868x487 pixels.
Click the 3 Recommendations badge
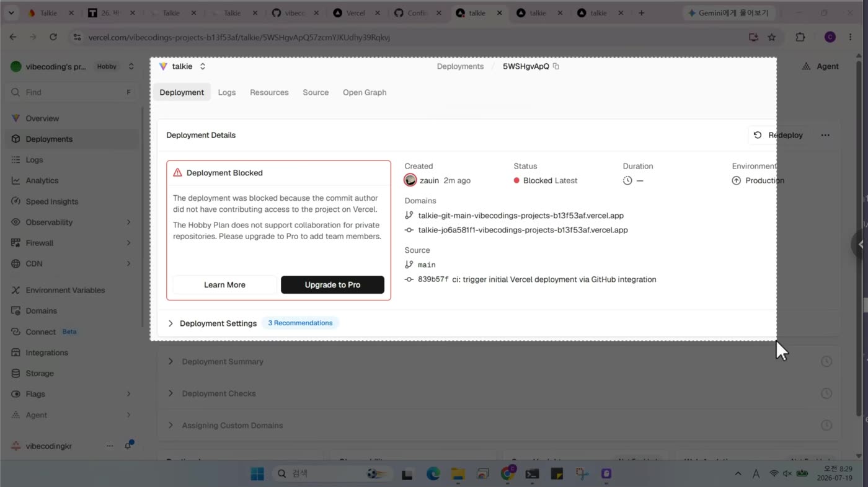300,323
